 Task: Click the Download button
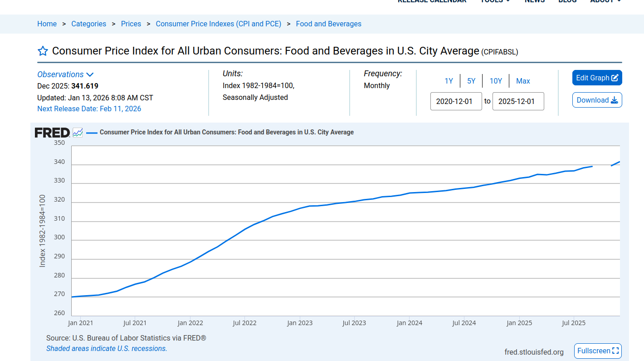597,100
